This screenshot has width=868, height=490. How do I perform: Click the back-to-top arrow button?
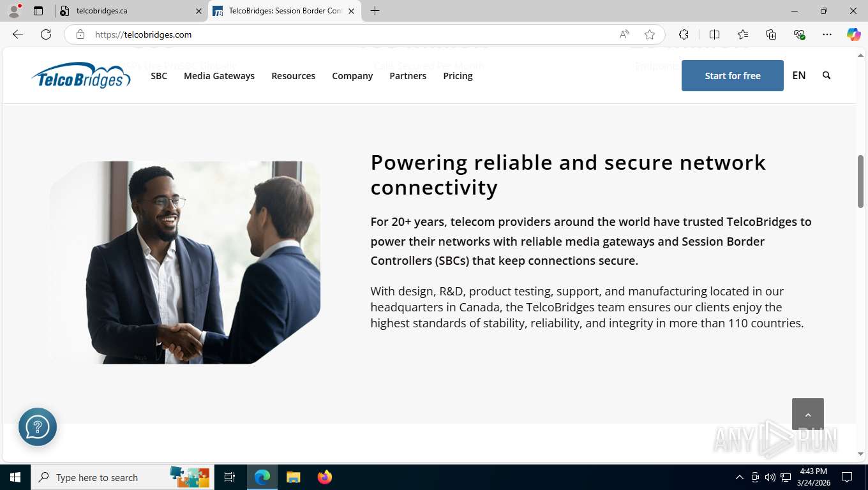(x=808, y=414)
